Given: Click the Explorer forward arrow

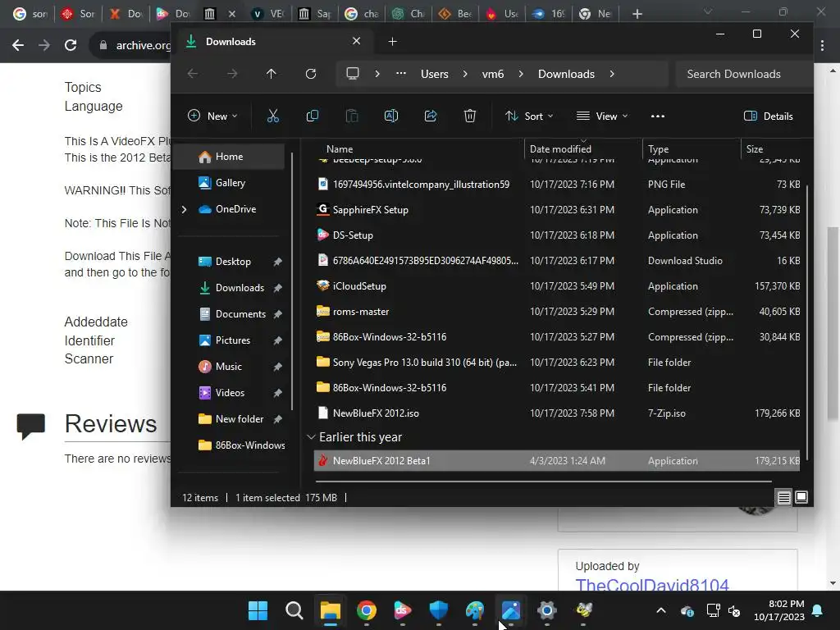Looking at the screenshot, I should click(x=232, y=74).
